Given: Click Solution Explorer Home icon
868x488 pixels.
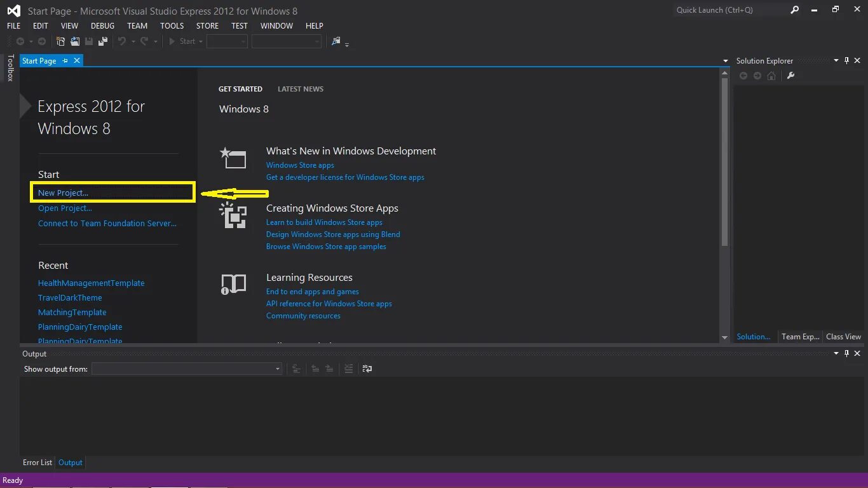Looking at the screenshot, I should pos(771,76).
